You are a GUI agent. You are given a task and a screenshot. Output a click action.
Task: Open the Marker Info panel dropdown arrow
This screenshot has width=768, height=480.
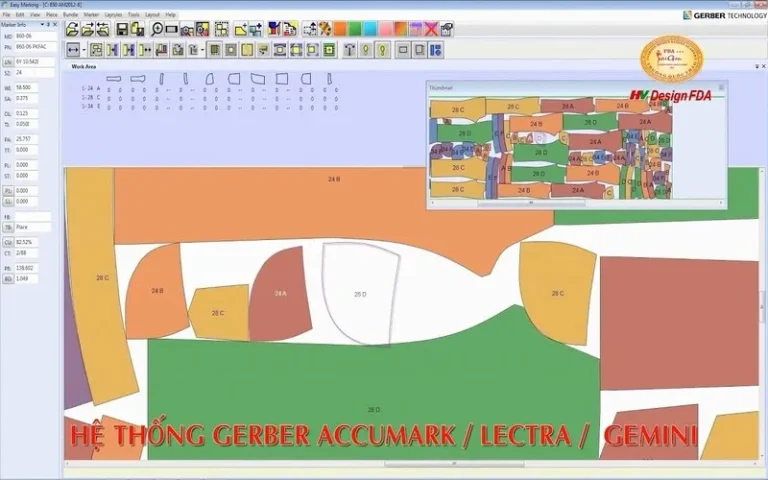click(42, 24)
